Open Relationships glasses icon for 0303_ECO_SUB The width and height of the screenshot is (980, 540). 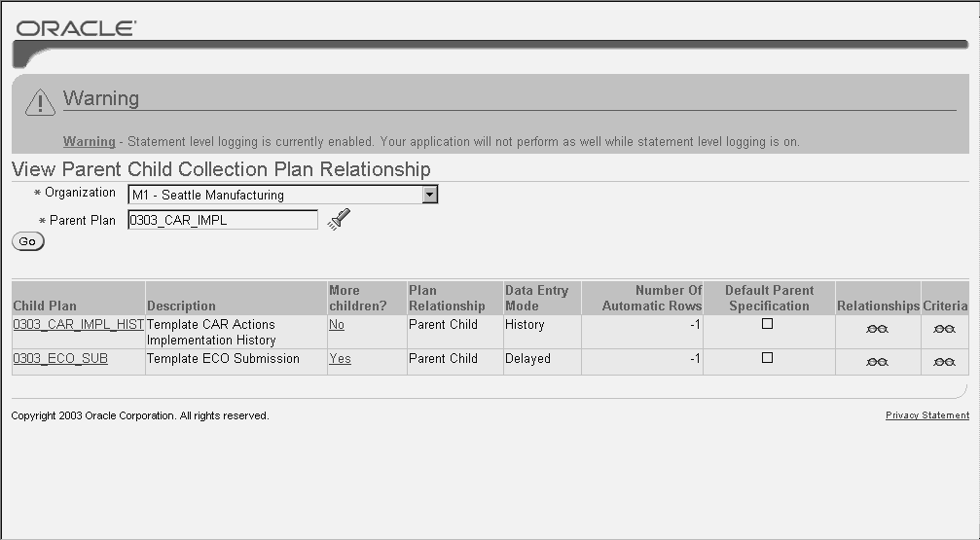[877, 362]
